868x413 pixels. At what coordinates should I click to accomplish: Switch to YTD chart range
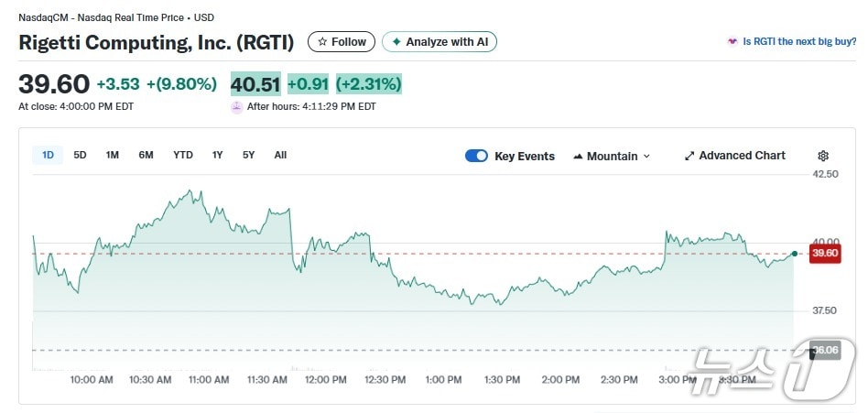[183, 155]
